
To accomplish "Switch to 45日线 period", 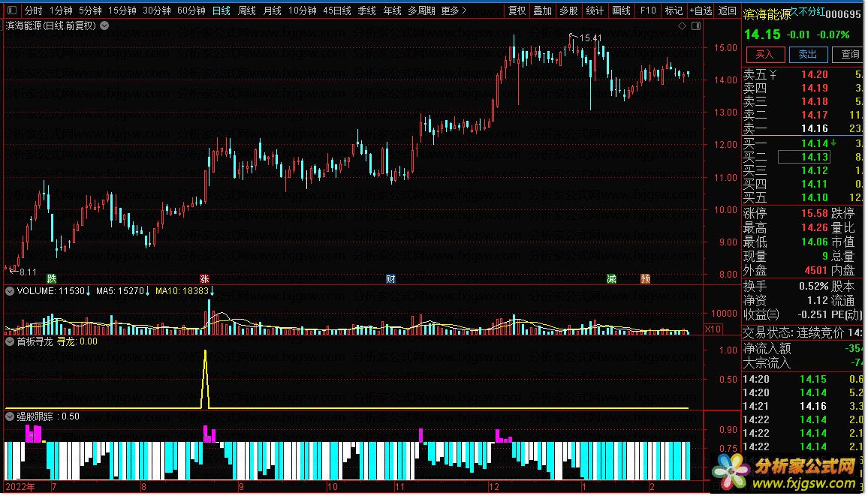I will pyautogui.click(x=337, y=11).
